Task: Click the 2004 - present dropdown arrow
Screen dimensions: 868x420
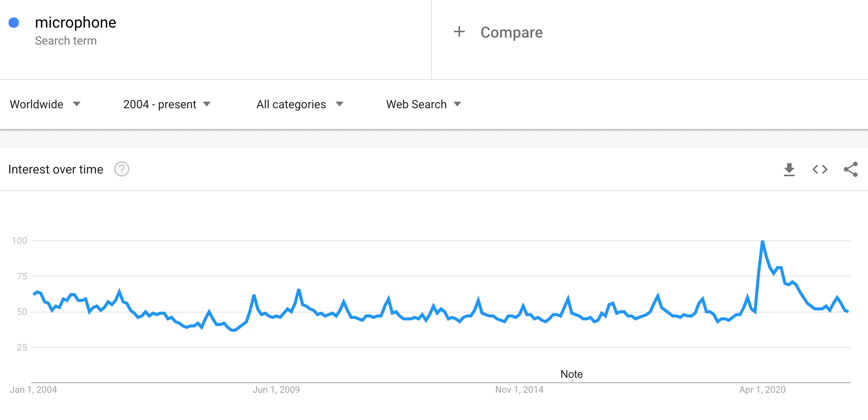Action: (207, 104)
